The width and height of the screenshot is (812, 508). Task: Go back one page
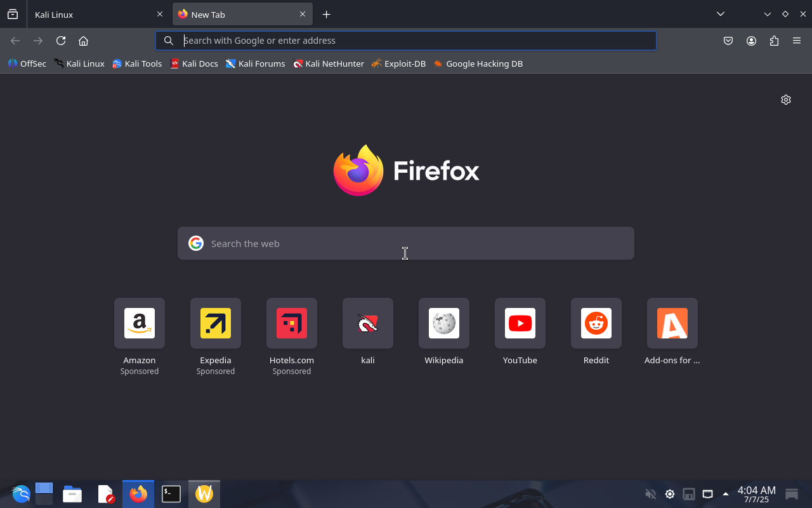(15, 41)
